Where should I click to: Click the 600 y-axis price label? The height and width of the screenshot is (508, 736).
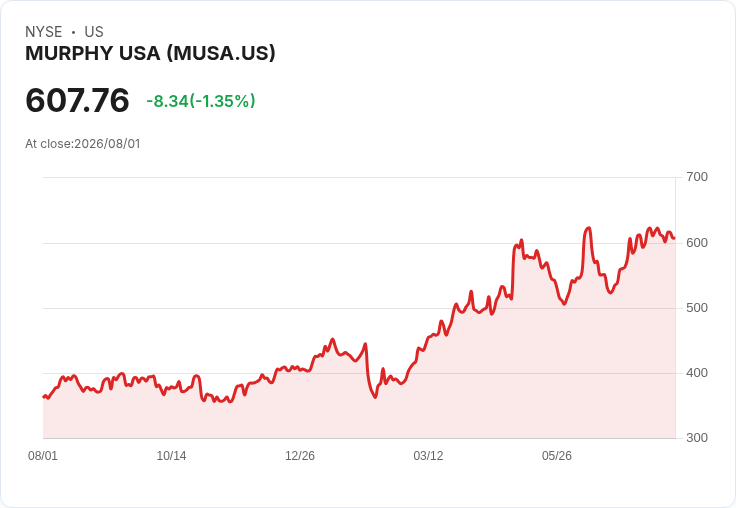697,243
